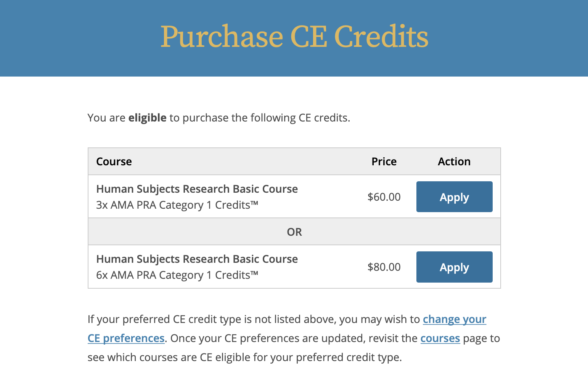
Task: Click the Purchase CE Credits heading
Action: tap(294, 37)
